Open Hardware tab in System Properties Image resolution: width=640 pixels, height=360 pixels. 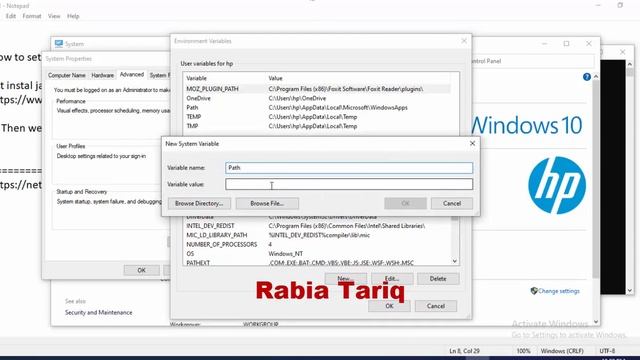[x=102, y=76]
